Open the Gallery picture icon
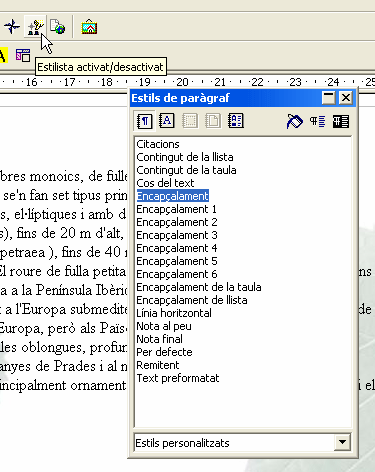The image size is (375, 472). tap(89, 27)
